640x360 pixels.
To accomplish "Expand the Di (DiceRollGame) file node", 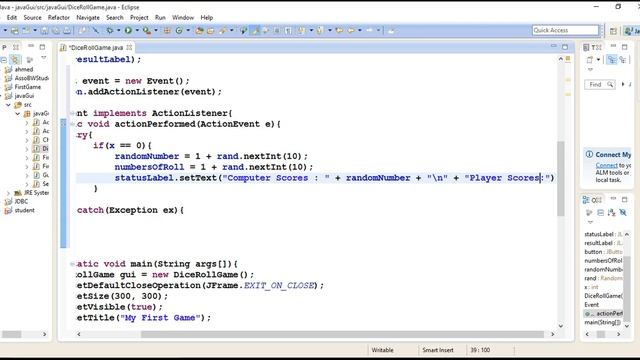I will pyautogui.click(x=27, y=149).
